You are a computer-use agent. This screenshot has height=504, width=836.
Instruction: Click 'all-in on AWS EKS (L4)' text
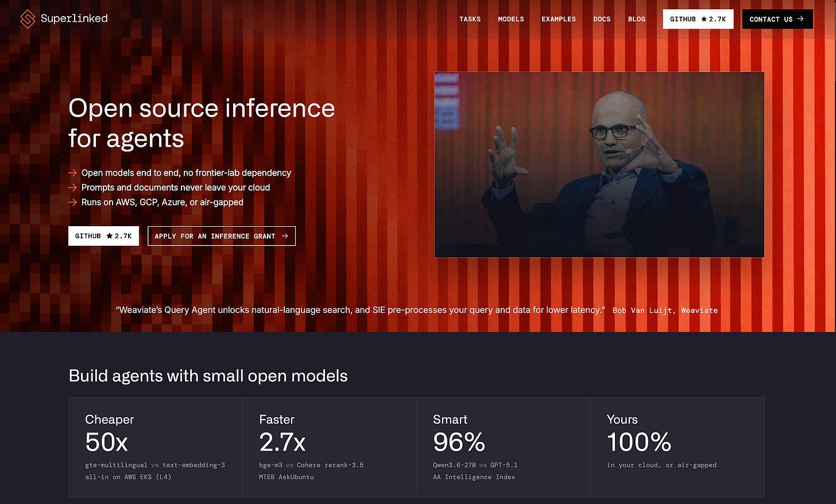pyautogui.click(x=128, y=477)
